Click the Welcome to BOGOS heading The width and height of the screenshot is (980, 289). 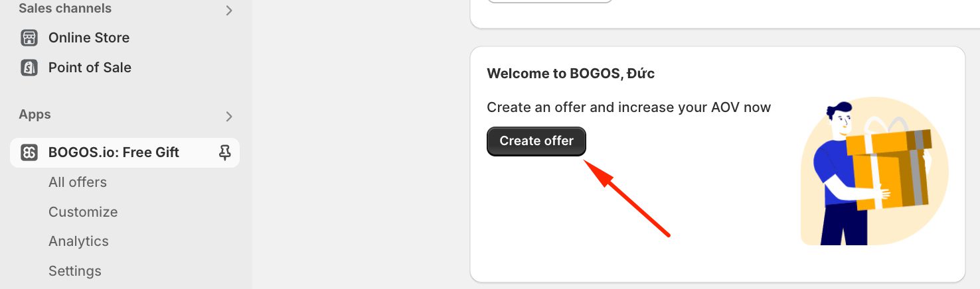click(x=570, y=74)
